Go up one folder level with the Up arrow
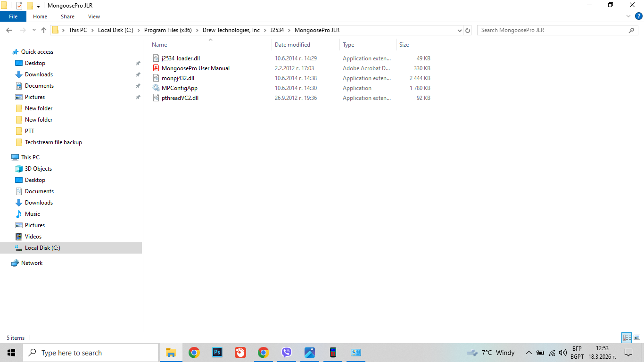This screenshot has width=644, height=362. click(x=44, y=30)
